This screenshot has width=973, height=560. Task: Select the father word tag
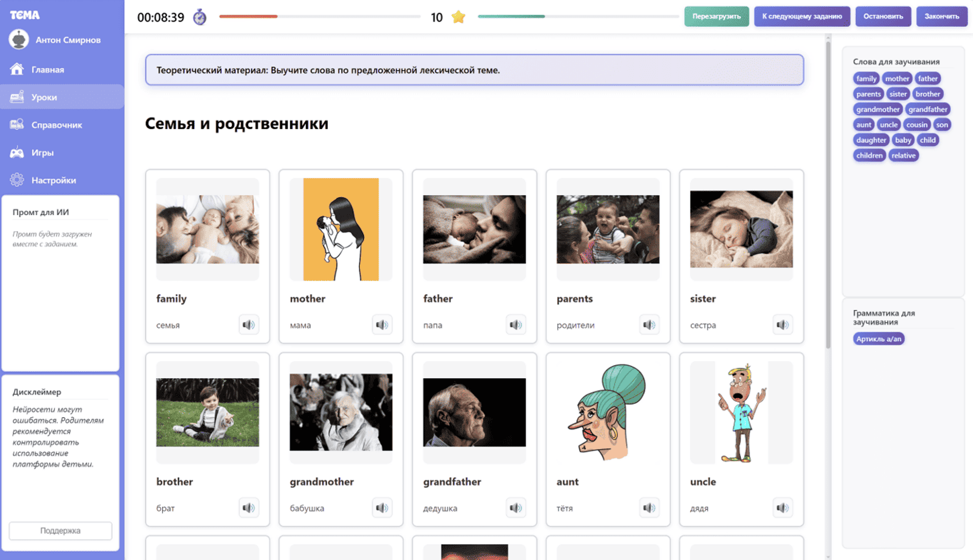pyautogui.click(x=928, y=79)
